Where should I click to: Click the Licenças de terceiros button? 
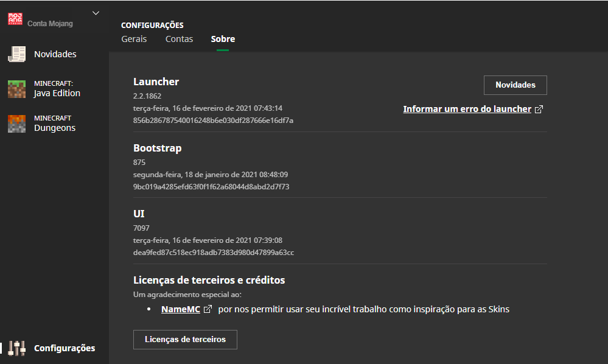click(x=186, y=340)
